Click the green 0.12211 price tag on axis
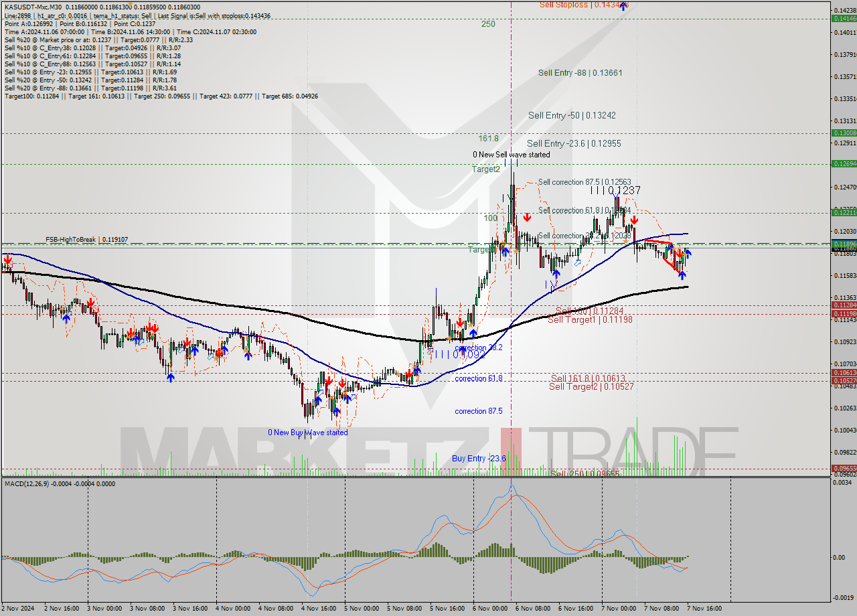This screenshot has width=857, height=616. pyautogui.click(x=844, y=212)
